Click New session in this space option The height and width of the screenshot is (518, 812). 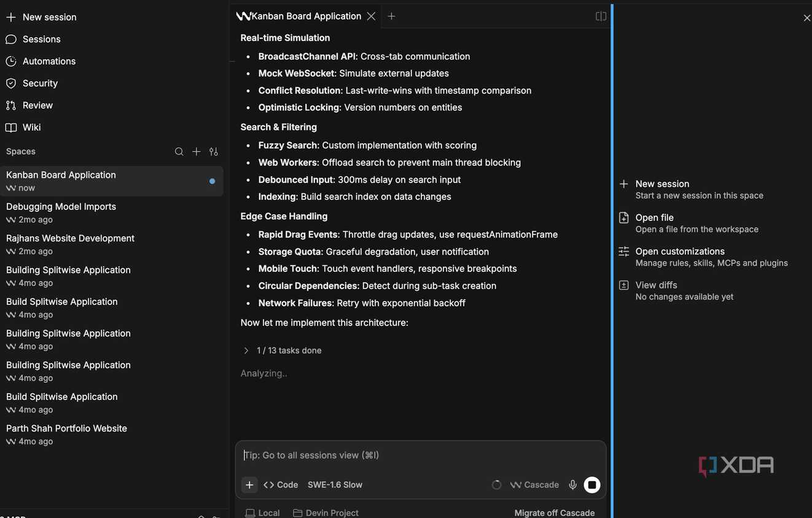pyautogui.click(x=690, y=190)
